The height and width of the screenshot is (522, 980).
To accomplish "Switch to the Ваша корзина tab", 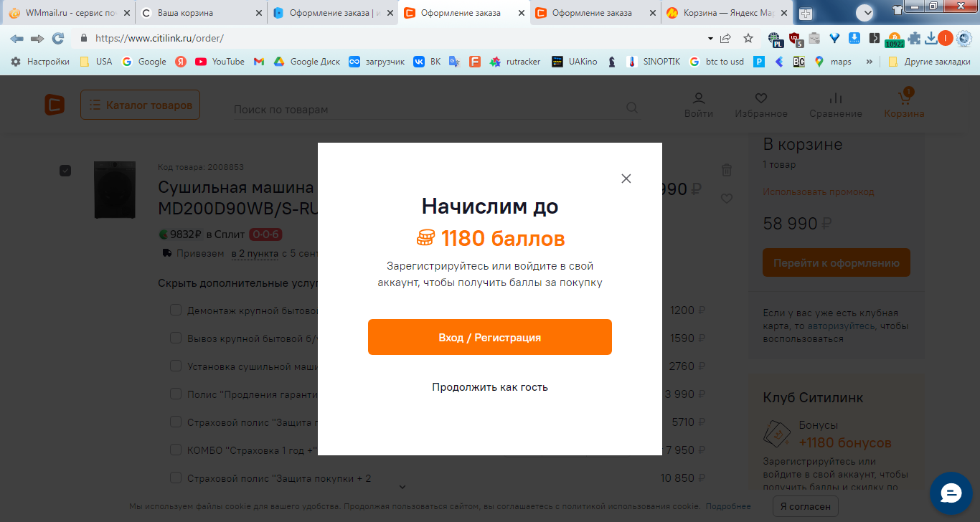I will (x=200, y=13).
